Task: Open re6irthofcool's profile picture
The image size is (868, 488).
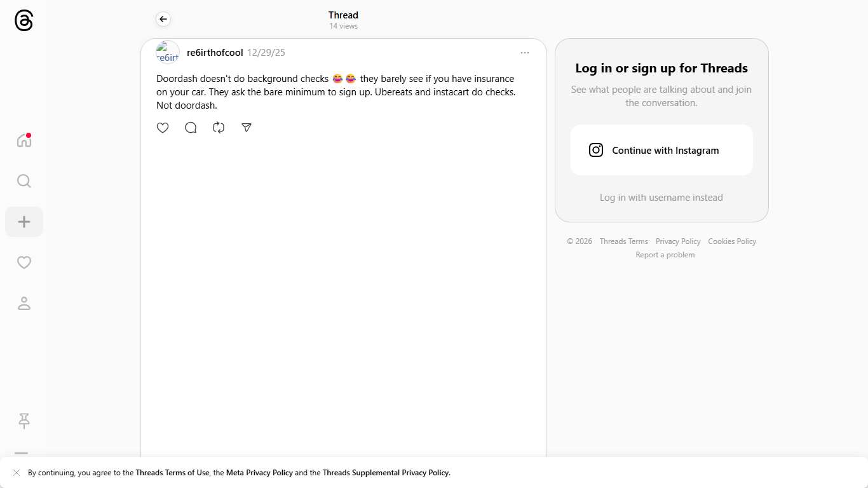Action: coord(168,53)
